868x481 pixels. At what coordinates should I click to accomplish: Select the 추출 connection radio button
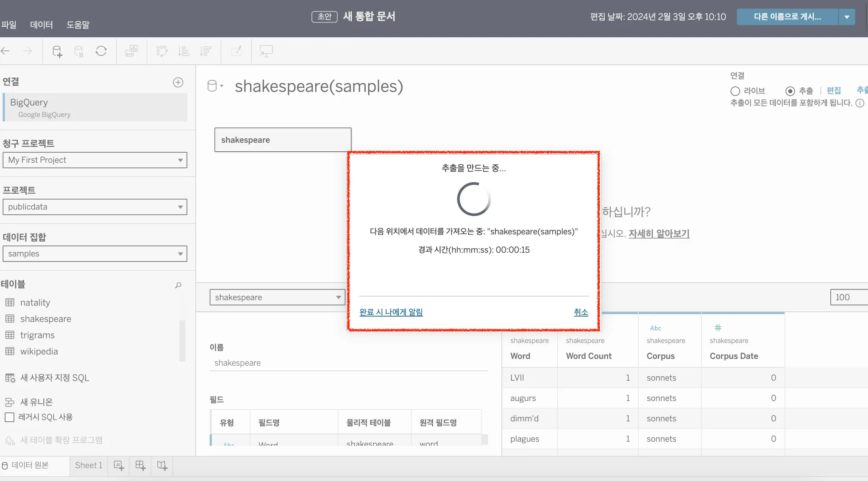pos(790,91)
